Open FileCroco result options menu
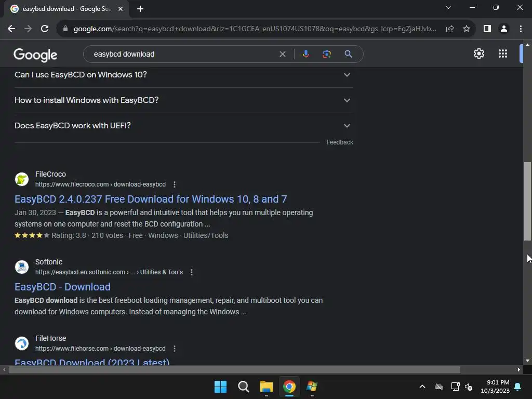The image size is (532, 399). tap(175, 184)
